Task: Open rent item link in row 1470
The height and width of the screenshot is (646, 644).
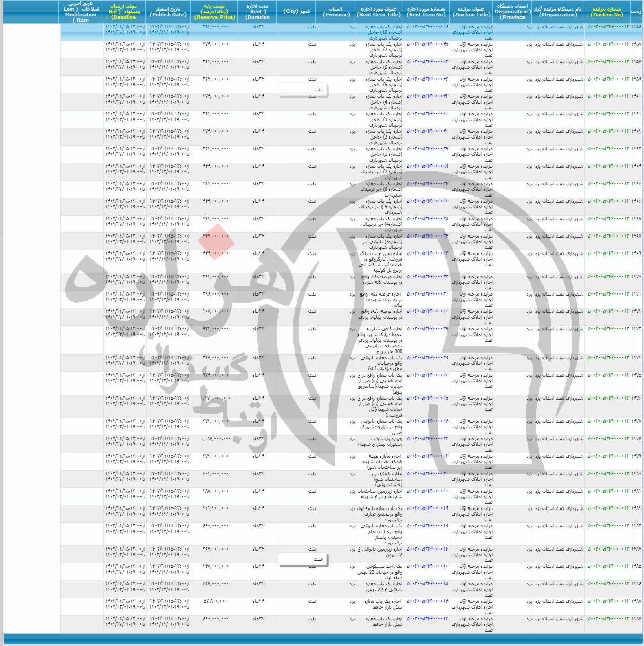Action: point(427,277)
